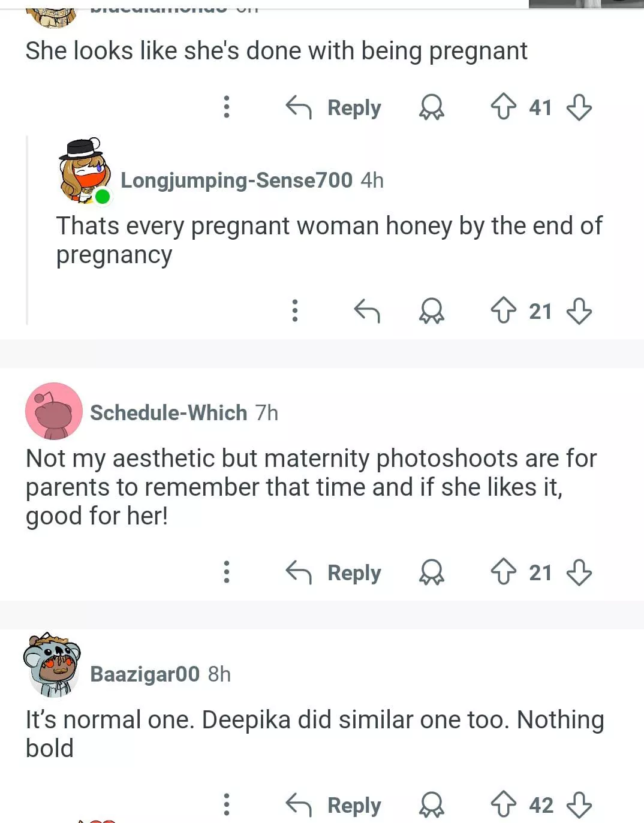This screenshot has width=644, height=823.
Task: Open Longjumping-Sense700's profile
Action: (236, 180)
